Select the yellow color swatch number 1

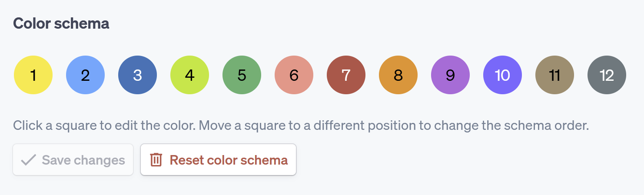coord(33,75)
